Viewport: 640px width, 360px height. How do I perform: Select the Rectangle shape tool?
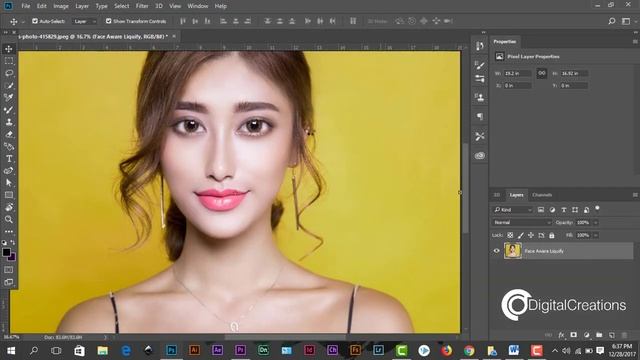(x=9, y=195)
